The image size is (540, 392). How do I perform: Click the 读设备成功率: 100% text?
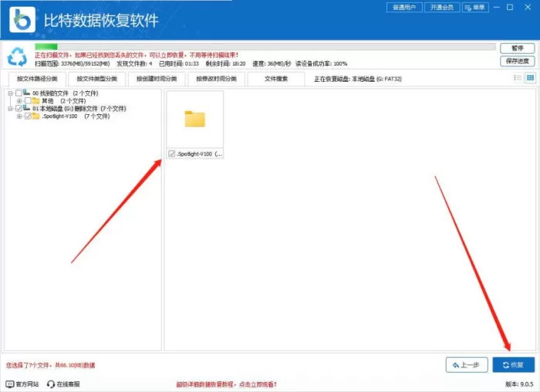(321, 63)
